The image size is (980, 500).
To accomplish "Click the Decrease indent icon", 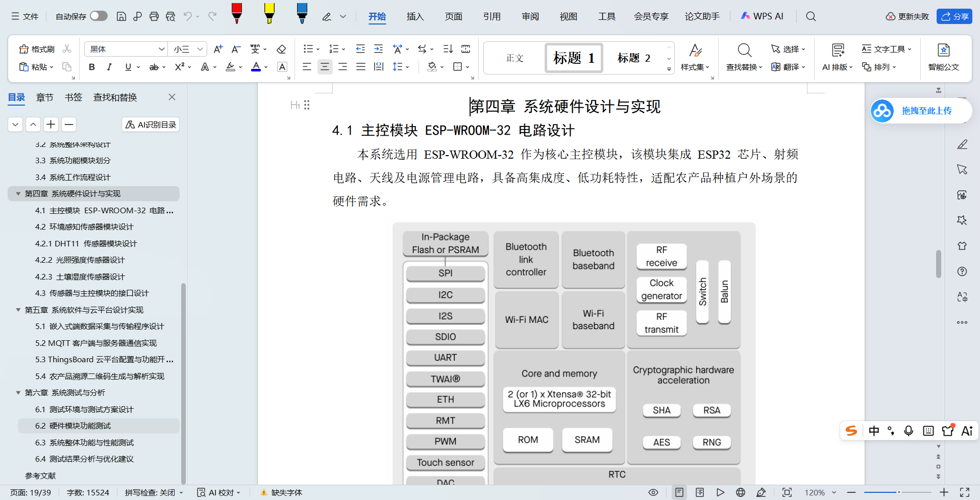I will (x=360, y=49).
